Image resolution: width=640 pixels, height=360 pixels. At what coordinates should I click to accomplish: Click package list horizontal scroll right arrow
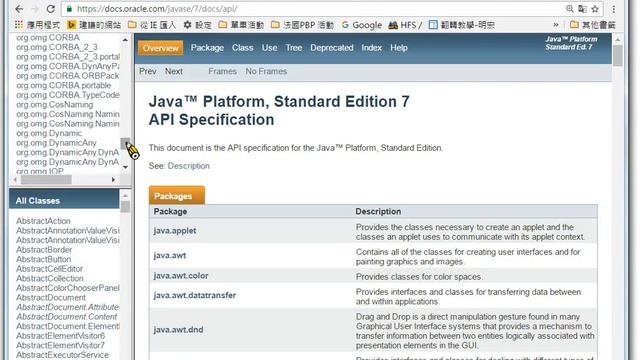pos(113,180)
